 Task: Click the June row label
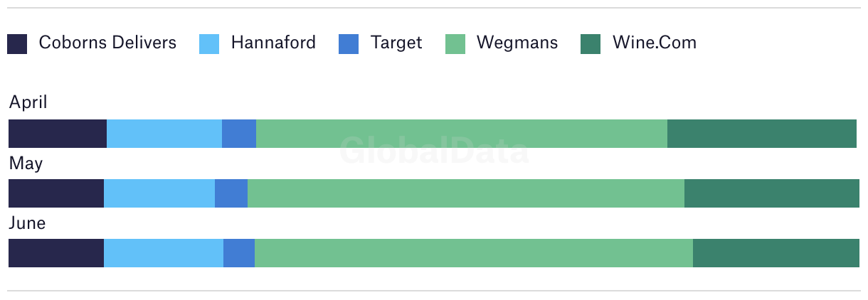27,223
